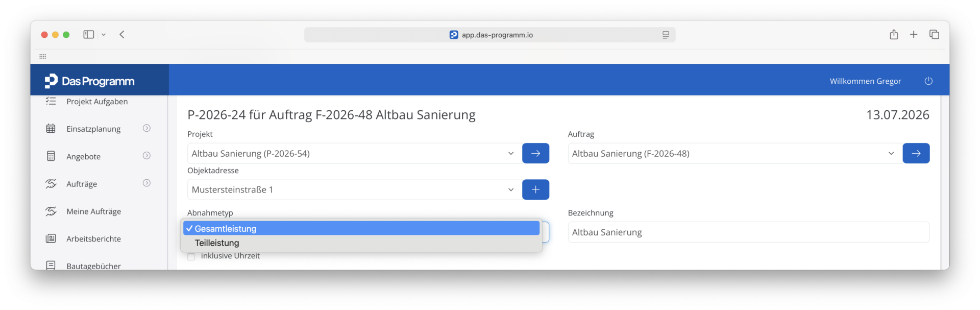Click the Arbeitsberichte report icon
The width and height of the screenshot is (980, 310).
(x=51, y=239)
